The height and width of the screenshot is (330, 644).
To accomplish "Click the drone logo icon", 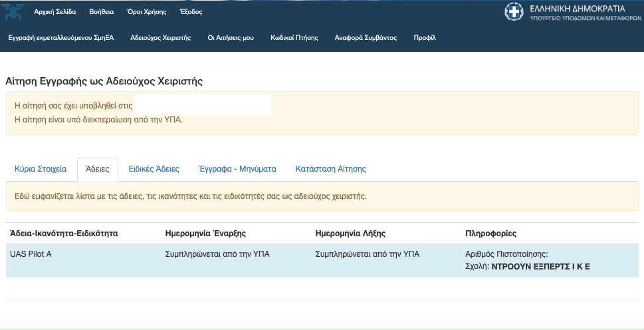I will (x=13, y=12).
